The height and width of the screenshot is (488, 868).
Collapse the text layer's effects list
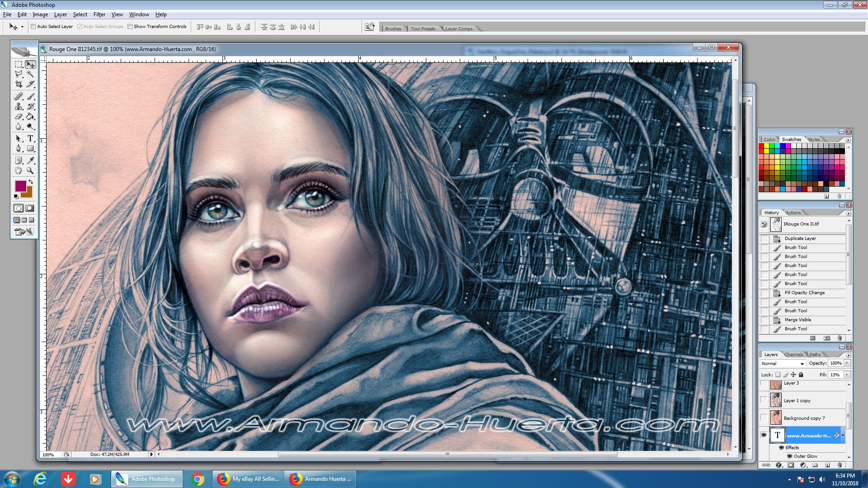coord(843,435)
